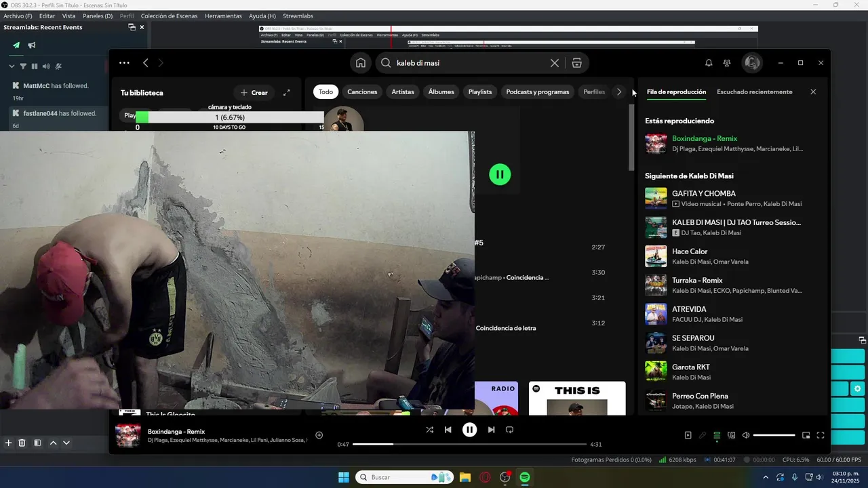Select the Artistas filter chip
The image size is (868, 488).
403,91
